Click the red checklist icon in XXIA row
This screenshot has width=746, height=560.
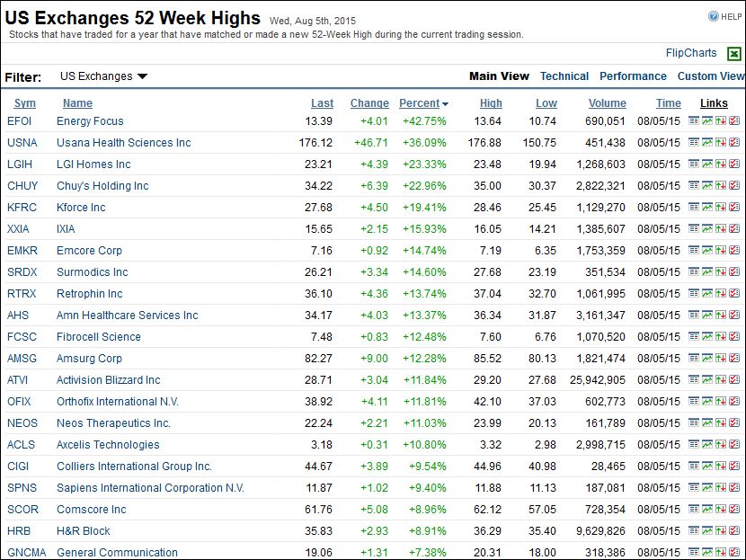(734, 229)
